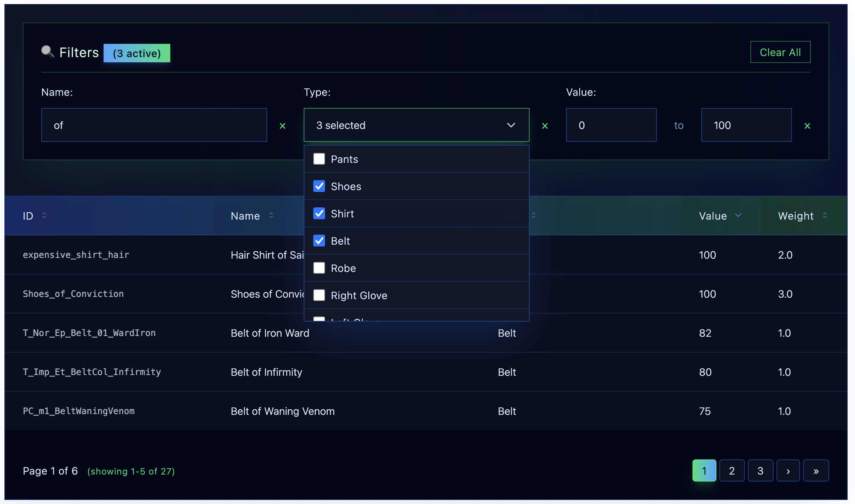The width and height of the screenshot is (855, 504).
Task: Click the magnifying glass beside Filters
Action: (48, 52)
